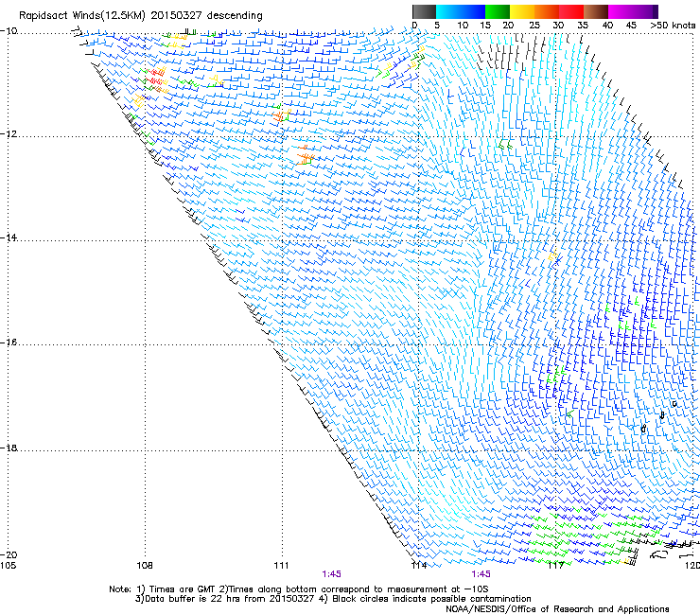Click the yellow 20-25 knots legend swatch
Viewport: 700px width, 615px height.
click(x=522, y=11)
